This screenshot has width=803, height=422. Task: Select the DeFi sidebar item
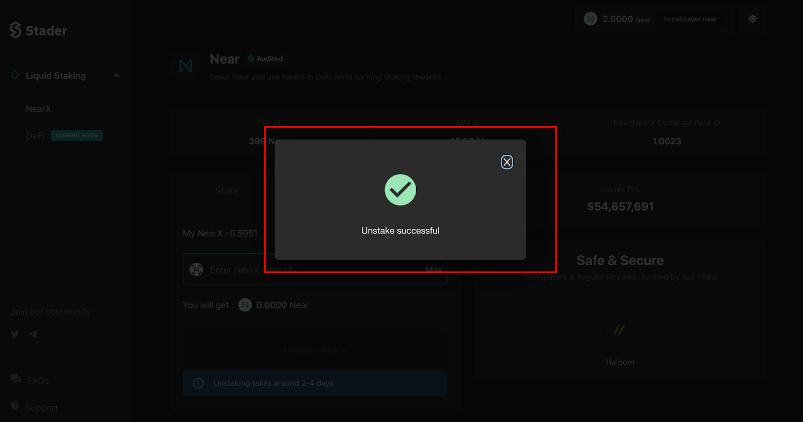(35, 136)
